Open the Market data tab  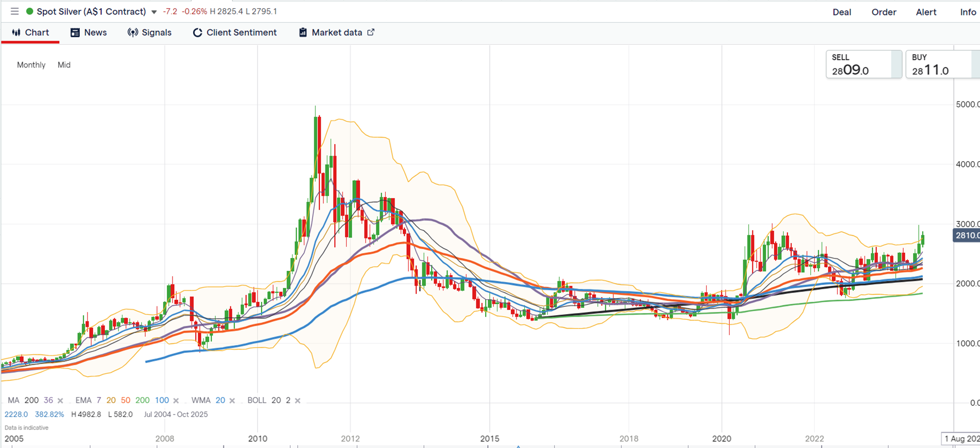(337, 32)
